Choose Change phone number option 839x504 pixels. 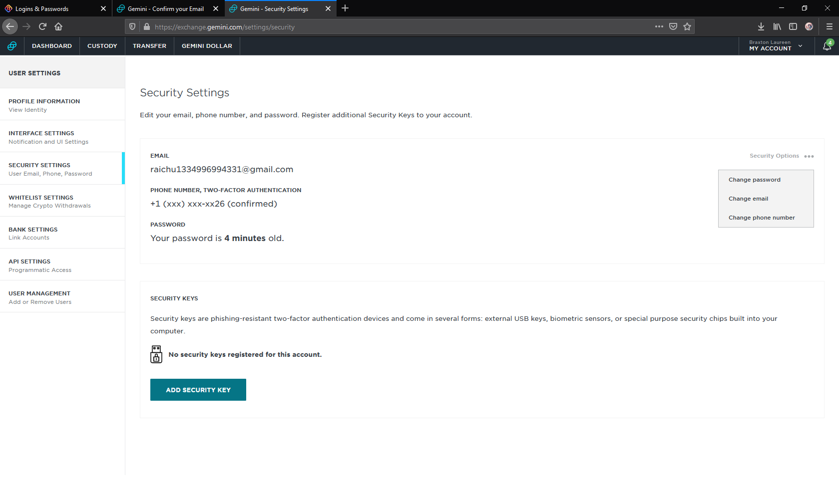(x=761, y=218)
